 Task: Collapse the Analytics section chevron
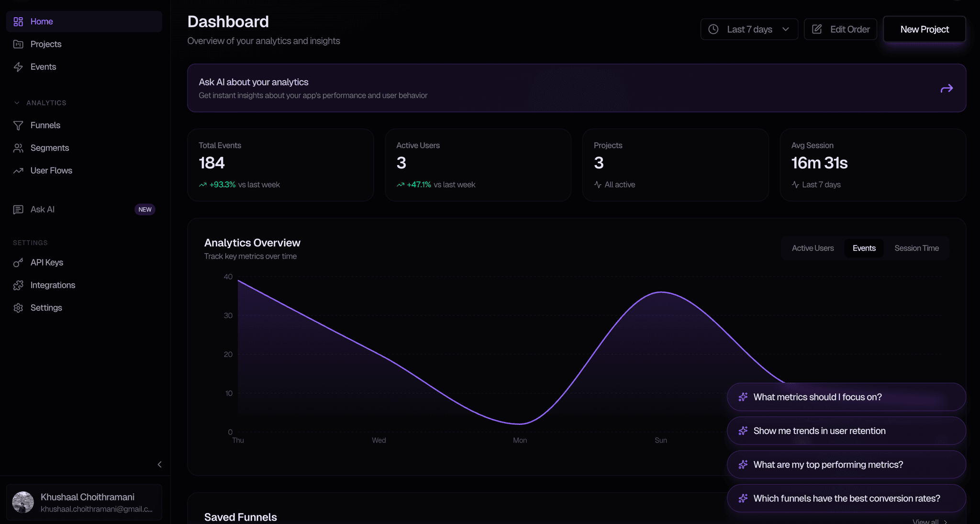[17, 102]
